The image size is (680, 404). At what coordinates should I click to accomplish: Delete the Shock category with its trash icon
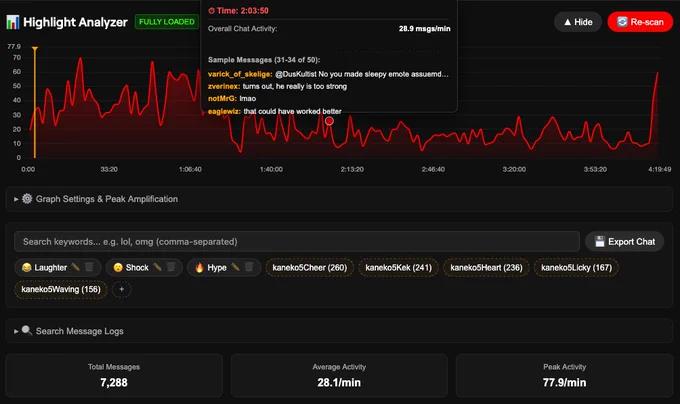tap(171, 267)
